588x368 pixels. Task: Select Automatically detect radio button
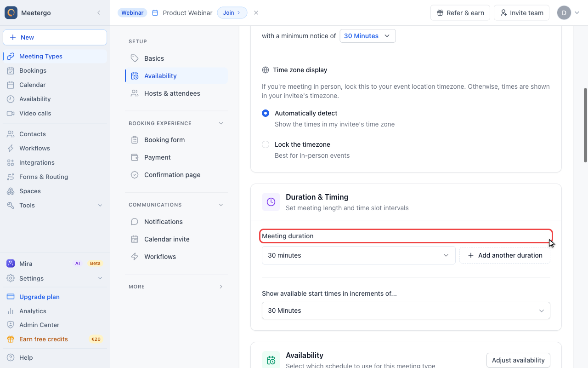click(266, 113)
